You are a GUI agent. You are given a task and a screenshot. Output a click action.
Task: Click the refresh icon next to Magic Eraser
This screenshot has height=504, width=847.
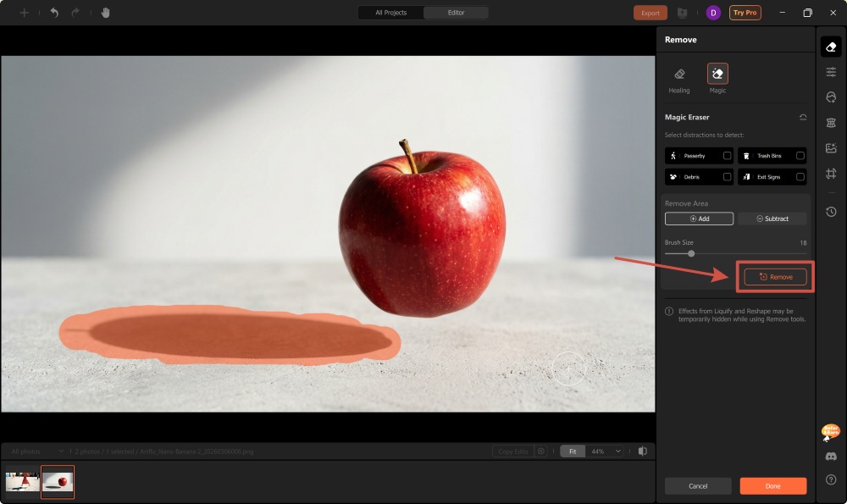(803, 117)
